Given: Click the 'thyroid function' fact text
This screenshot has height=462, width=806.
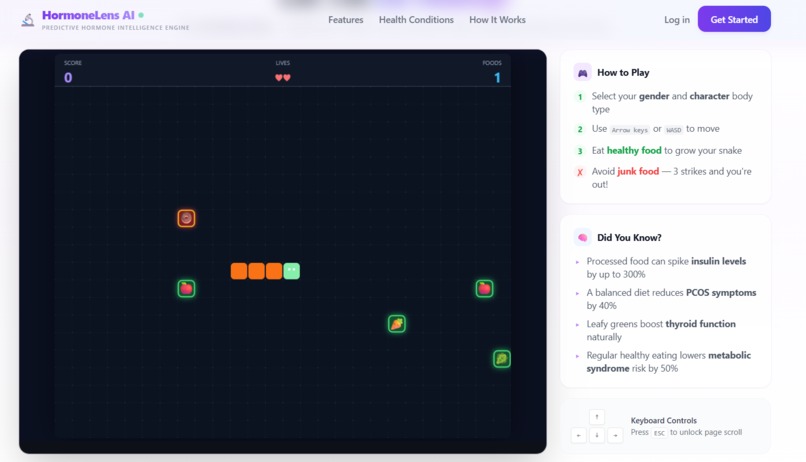Looking at the screenshot, I should 700,324.
